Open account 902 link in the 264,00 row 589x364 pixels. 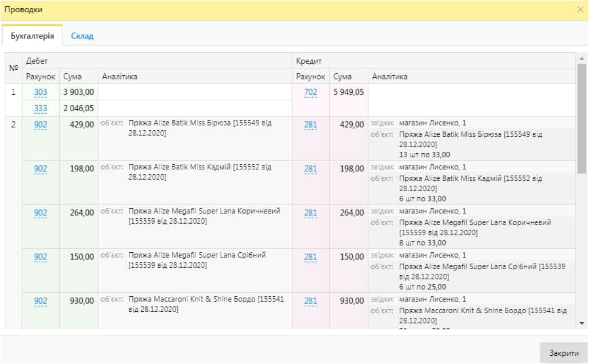tap(41, 213)
